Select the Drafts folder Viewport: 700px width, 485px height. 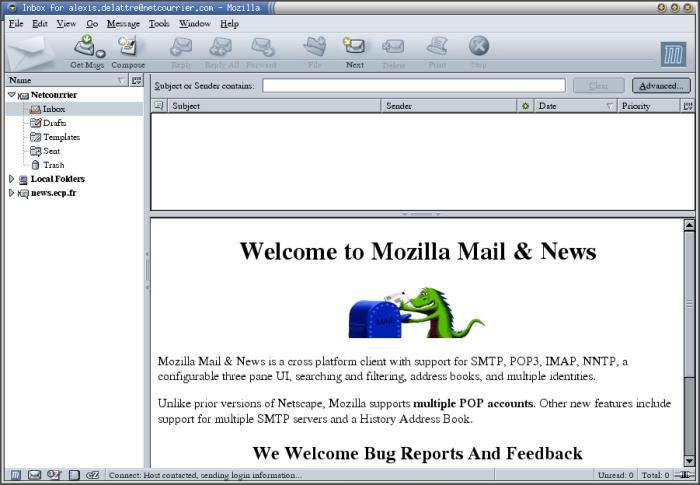(x=74, y=123)
